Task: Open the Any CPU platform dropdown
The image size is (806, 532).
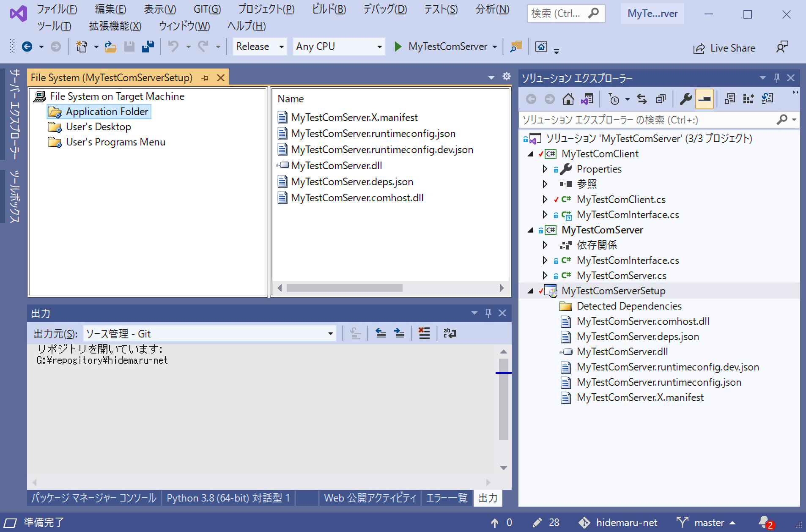Action: pyautogui.click(x=339, y=47)
